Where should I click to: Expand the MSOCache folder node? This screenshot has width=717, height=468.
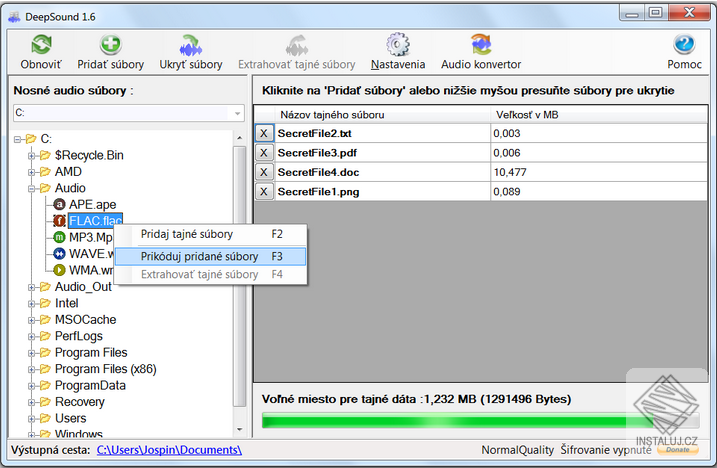pyautogui.click(x=32, y=320)
